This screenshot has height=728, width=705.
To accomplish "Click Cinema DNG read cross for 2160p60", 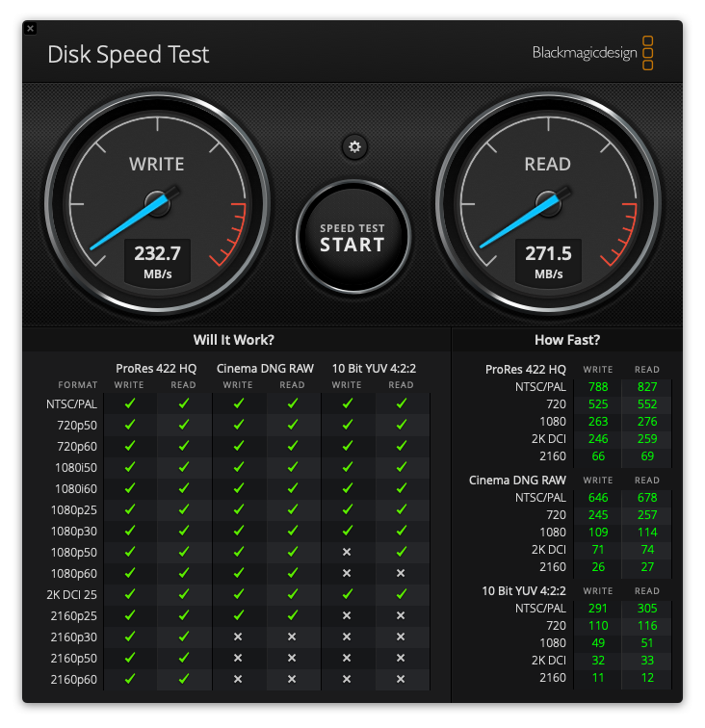I will click(x=292, y=679).
